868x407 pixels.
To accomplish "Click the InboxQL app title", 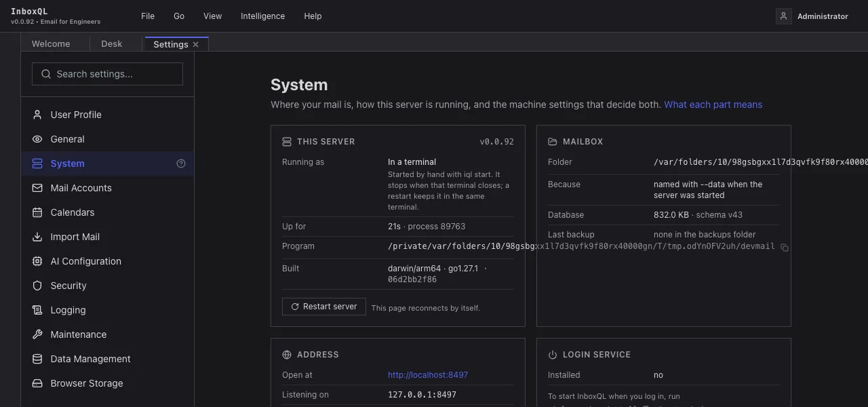I will [x=29, y=12].
